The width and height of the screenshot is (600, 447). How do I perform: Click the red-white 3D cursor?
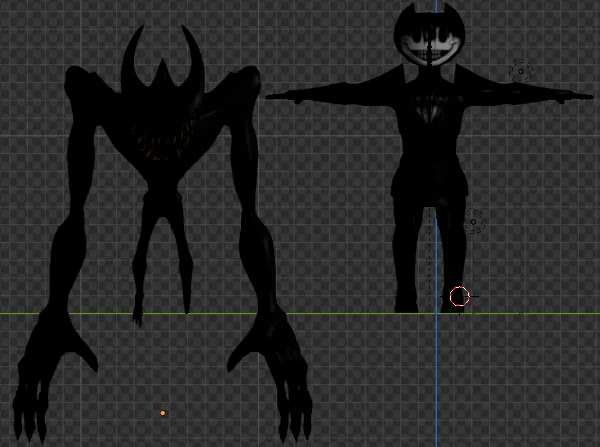[x=459, y=297]
